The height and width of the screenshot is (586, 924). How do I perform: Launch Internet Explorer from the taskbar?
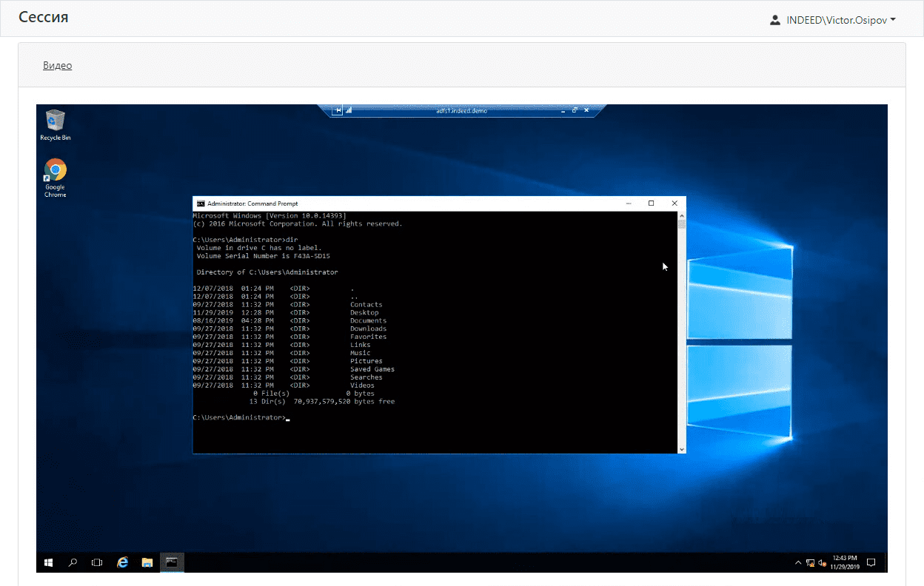click(123, 562)
